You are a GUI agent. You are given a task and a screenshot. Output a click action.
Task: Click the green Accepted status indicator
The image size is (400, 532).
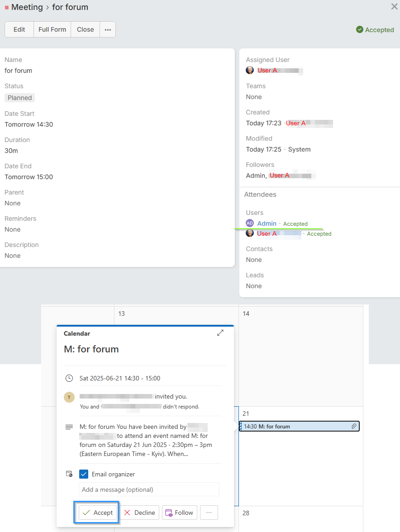click(x=375, y=30)
